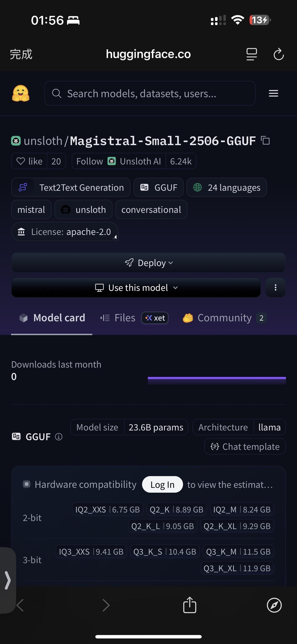Image resolution: width=297 pixels, height=644 pixels.
Task: Open the hamburger navigation menu
Action: click(273, 93)
